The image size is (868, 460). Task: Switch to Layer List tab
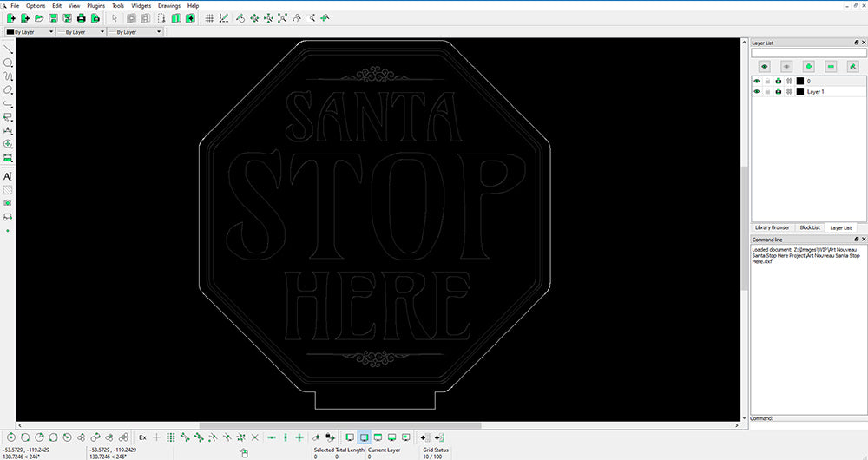pyautogui.click(x=841, y=227)
